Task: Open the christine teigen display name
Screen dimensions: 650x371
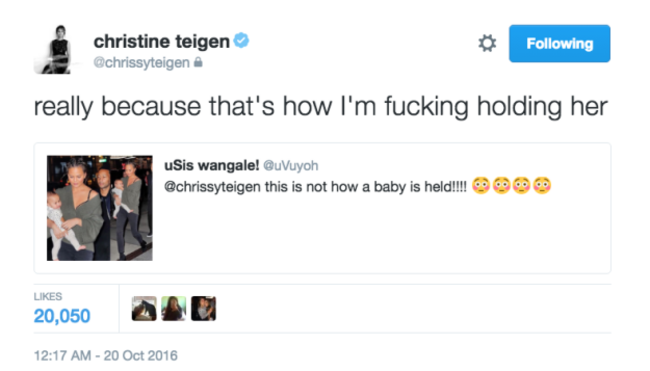Action: point(161,41)
